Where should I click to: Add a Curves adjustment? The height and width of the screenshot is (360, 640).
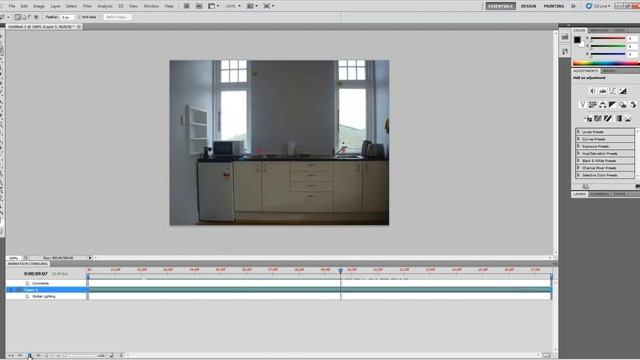pyautogui.click(x=613, y=91)
